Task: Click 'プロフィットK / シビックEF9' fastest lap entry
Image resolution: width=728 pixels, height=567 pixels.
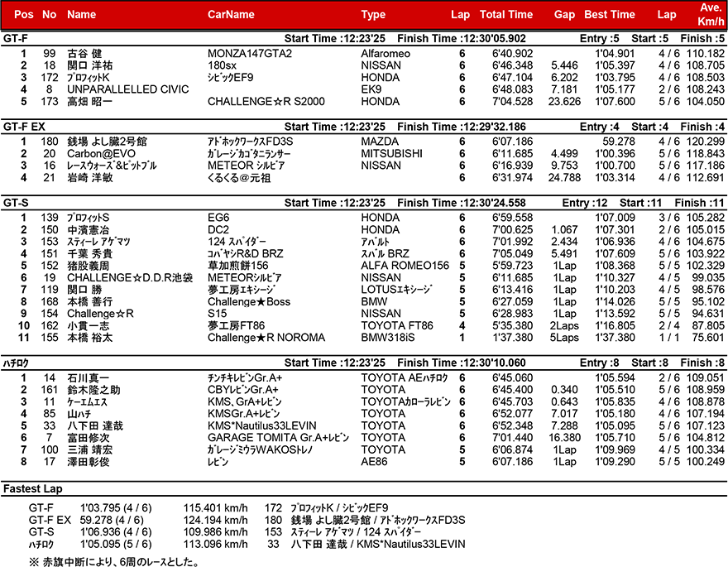Action: 339,508
